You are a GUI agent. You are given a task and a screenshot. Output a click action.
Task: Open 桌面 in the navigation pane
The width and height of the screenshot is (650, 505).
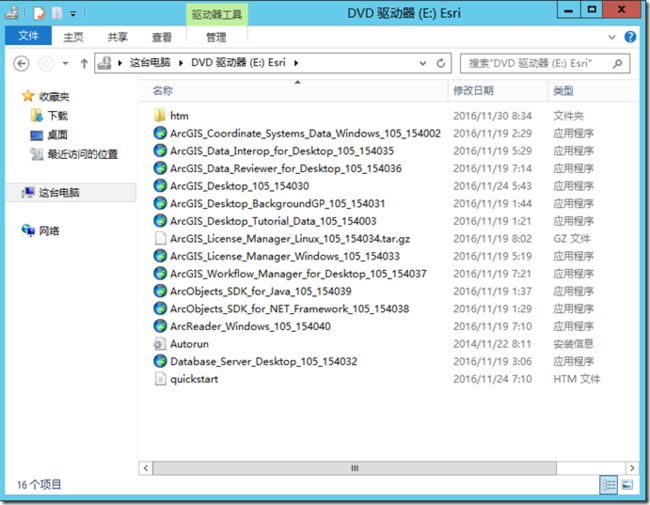click(x=57, y=135)
